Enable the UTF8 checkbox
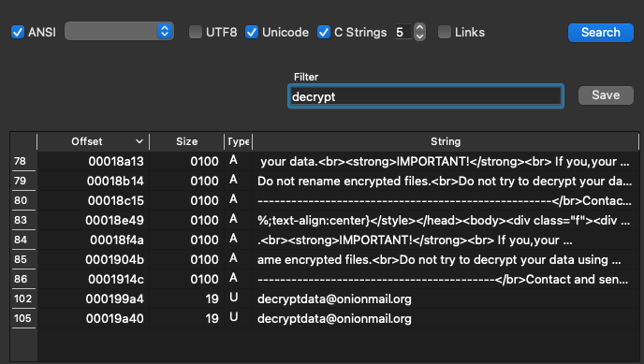The height and width of the screenshot is (364, 644). coord(196,32)
